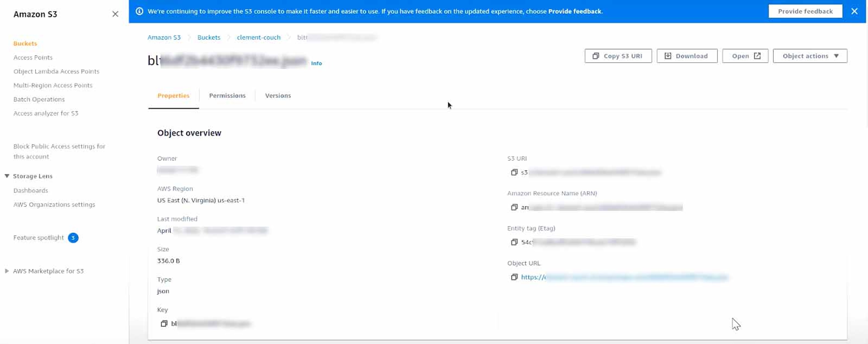Copy the Amazon Resource Name icon
Viewport: 868px width, 344px height.
(x=514, y=207)
